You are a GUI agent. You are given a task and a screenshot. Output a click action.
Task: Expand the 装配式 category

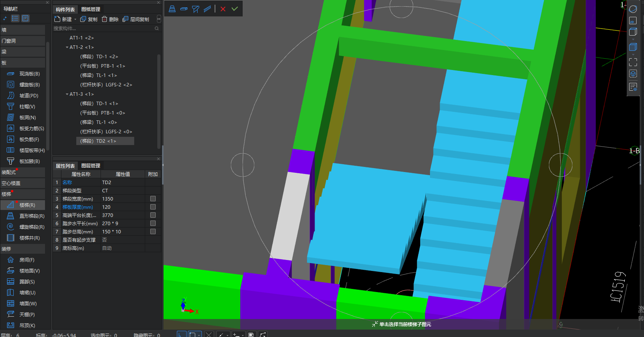coord(23,172)
